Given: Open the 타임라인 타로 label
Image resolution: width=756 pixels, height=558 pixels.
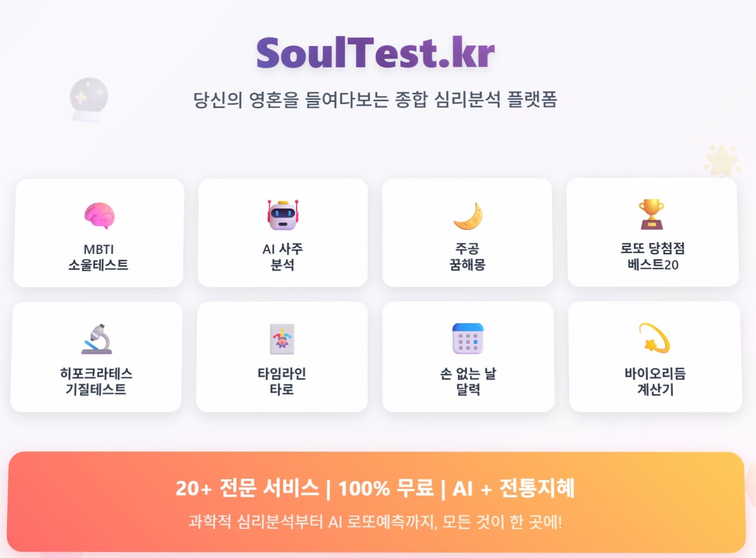Looking at the screenshot, I should [281, 381].
